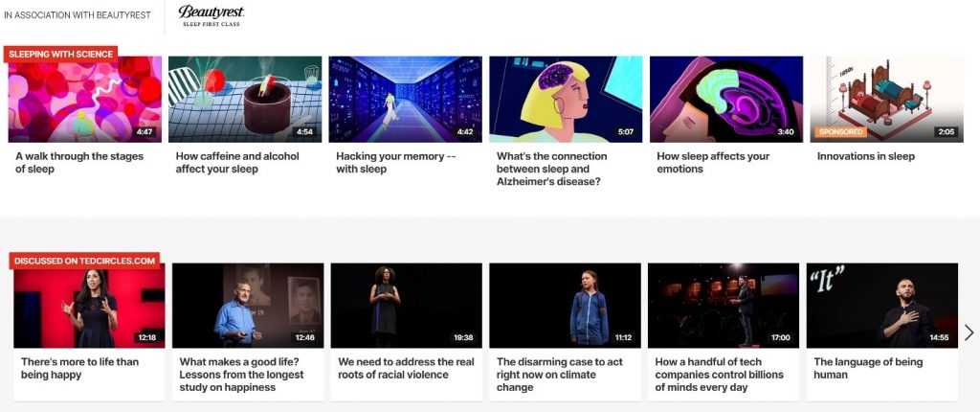Open the "Innovations in sleep" sponsored thumbnail
This screenshot has height=412, width=980.
click(x=887, y=100)
